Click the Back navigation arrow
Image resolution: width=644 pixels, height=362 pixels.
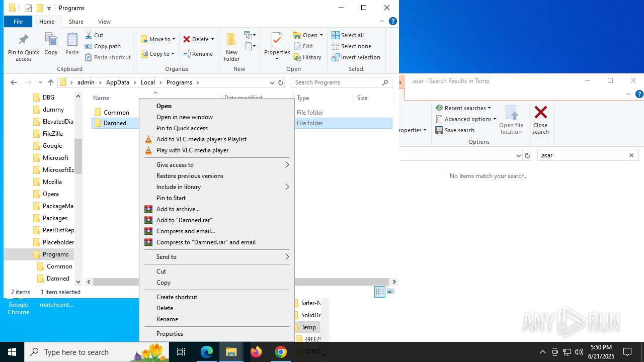[x=14, y=82]
